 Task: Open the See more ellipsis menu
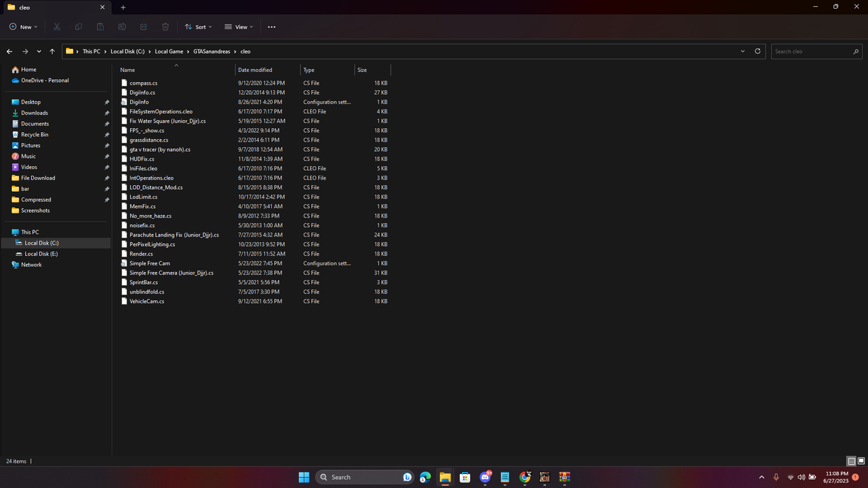(x=272, y=27)
